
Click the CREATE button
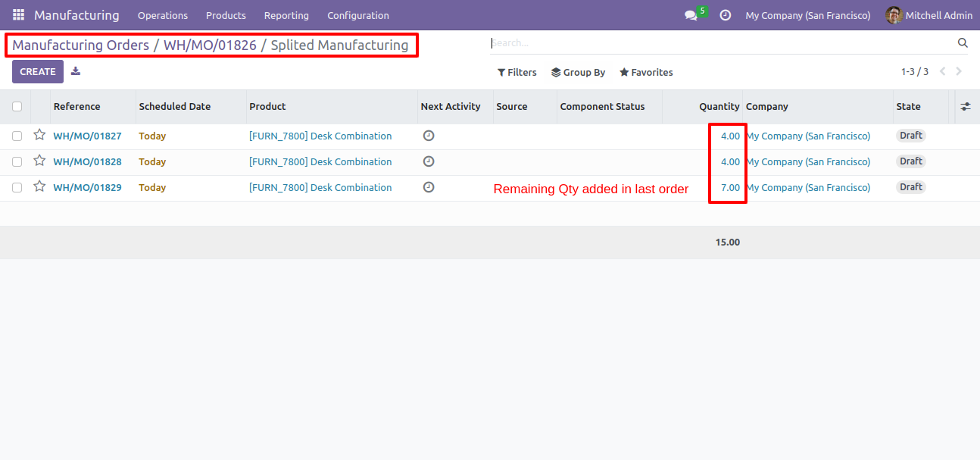(38, 72)
